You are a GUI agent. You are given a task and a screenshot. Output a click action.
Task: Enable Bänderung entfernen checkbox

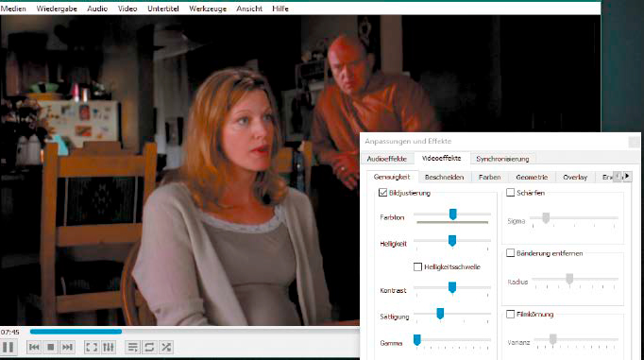click(x=511, y=253)
